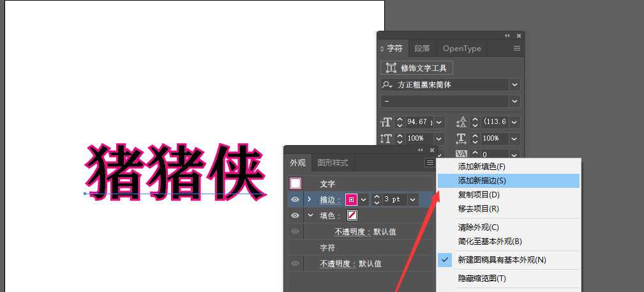Click the font size field 94.67

[419, 122]
